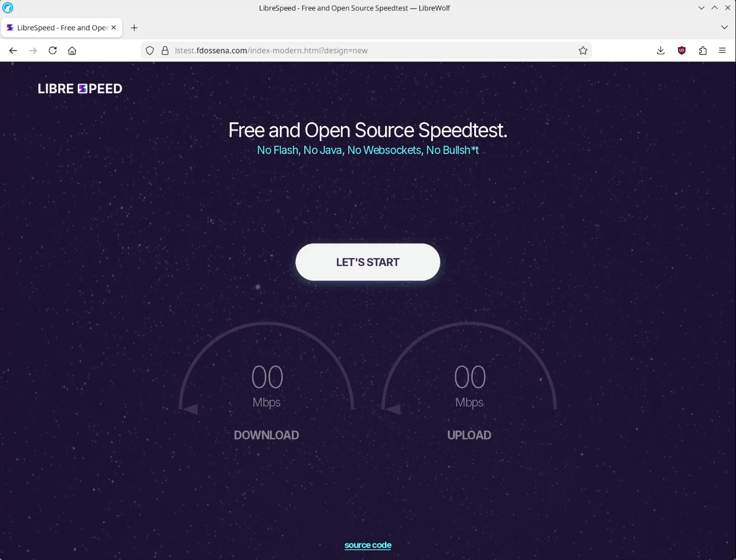Open the hamburger application menu
Viewport: 736px width, 560px height.
coord(722,50)
